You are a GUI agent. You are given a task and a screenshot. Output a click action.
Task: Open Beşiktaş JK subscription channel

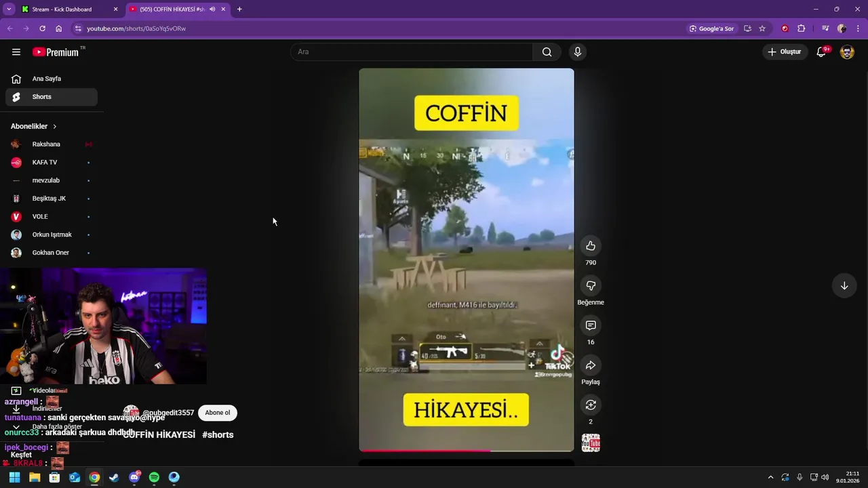52,199
